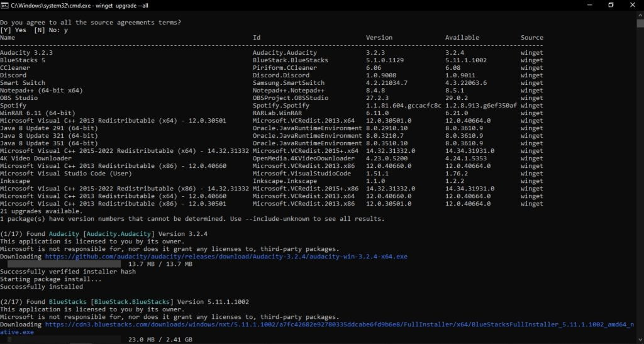Click the "(1/17) Found Audacity" line
The image size is (644, 344).
click(x=104, y=234)
